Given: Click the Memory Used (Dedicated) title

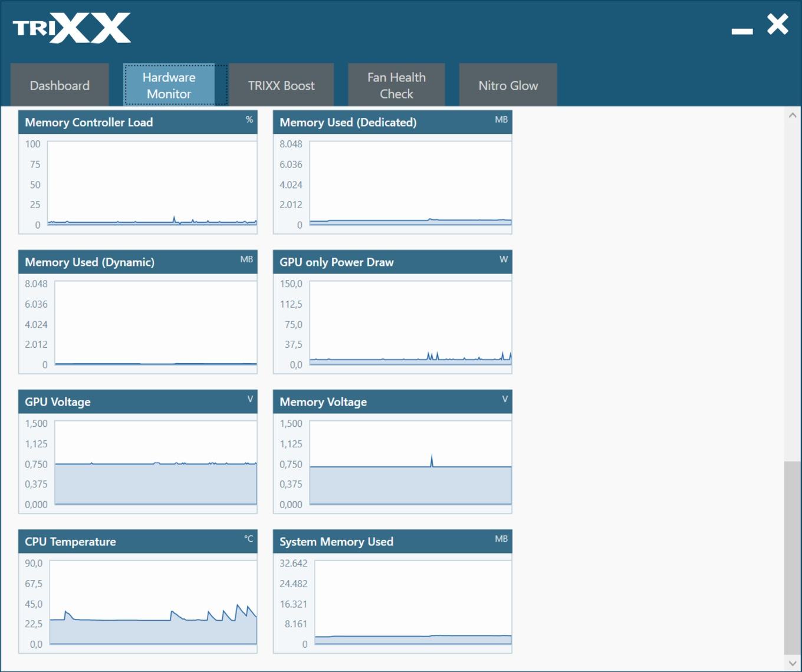Looking at the screenshot, I should click(348, 122).
